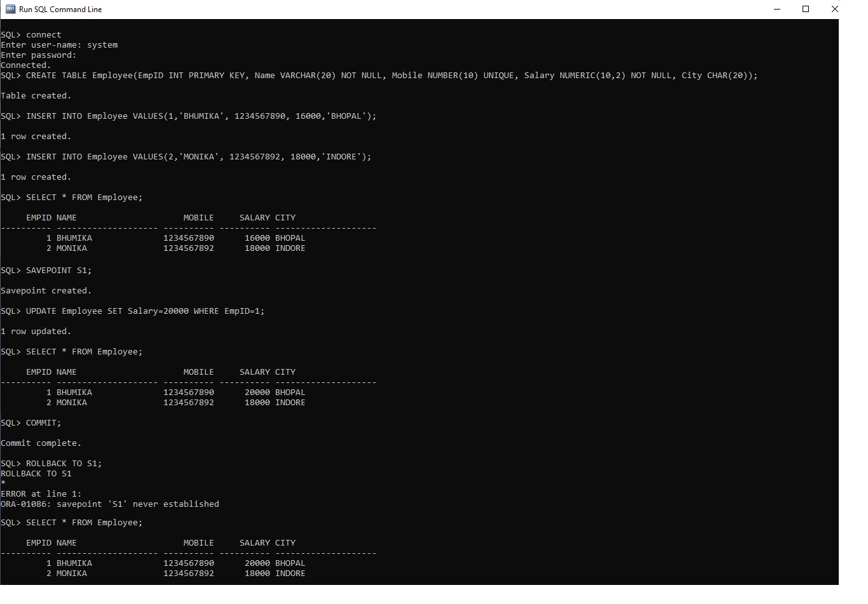Click the 'Enter password:' prompt line
This screenshot has width=868, height=604.
[39, 55]
